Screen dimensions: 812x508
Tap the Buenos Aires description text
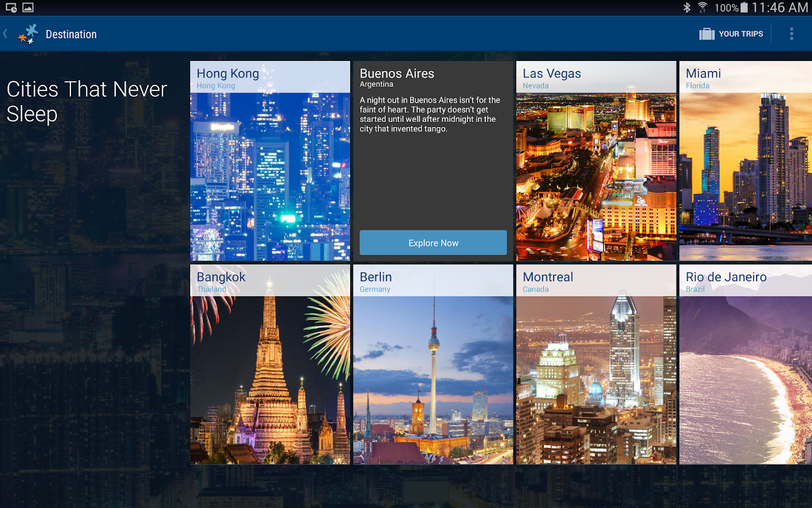[430, 115]
